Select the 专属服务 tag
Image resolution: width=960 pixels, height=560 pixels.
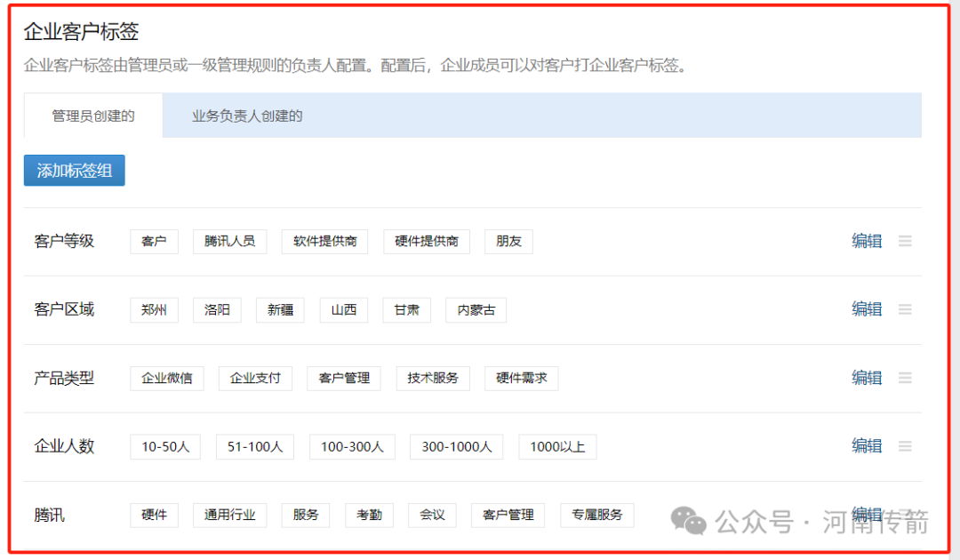[597, 516]
